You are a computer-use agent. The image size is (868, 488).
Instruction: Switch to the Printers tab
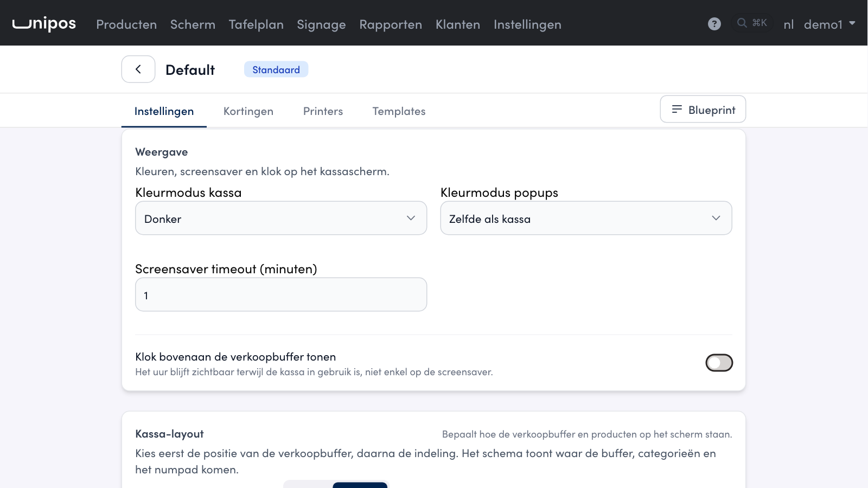[323, 111]
